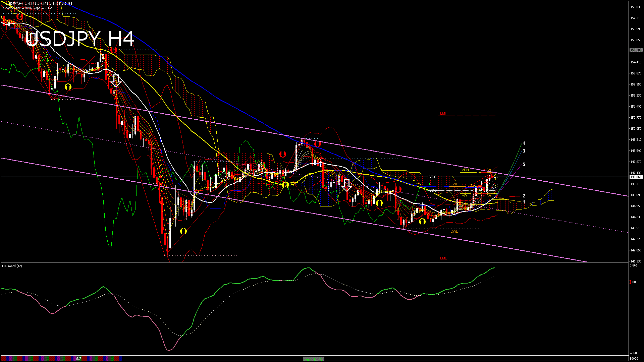644x362 pixels.
Task: Select the LMH level label
Action: click(x=444, y=114)
